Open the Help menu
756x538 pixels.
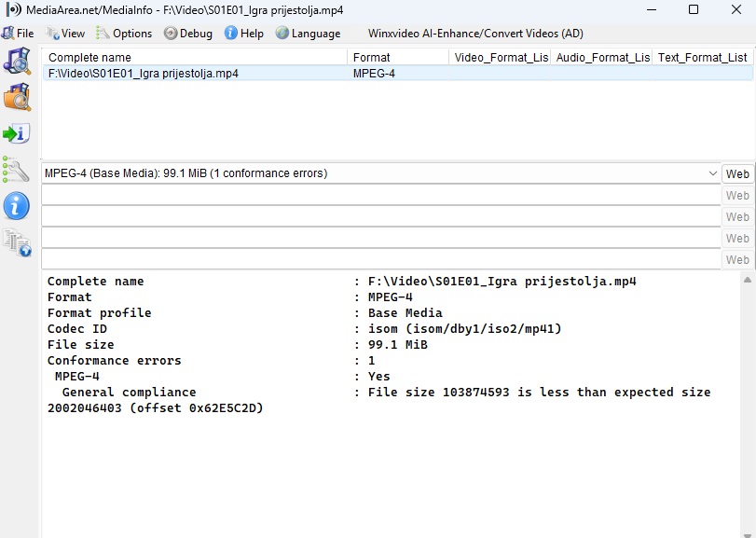click(244, 33)
